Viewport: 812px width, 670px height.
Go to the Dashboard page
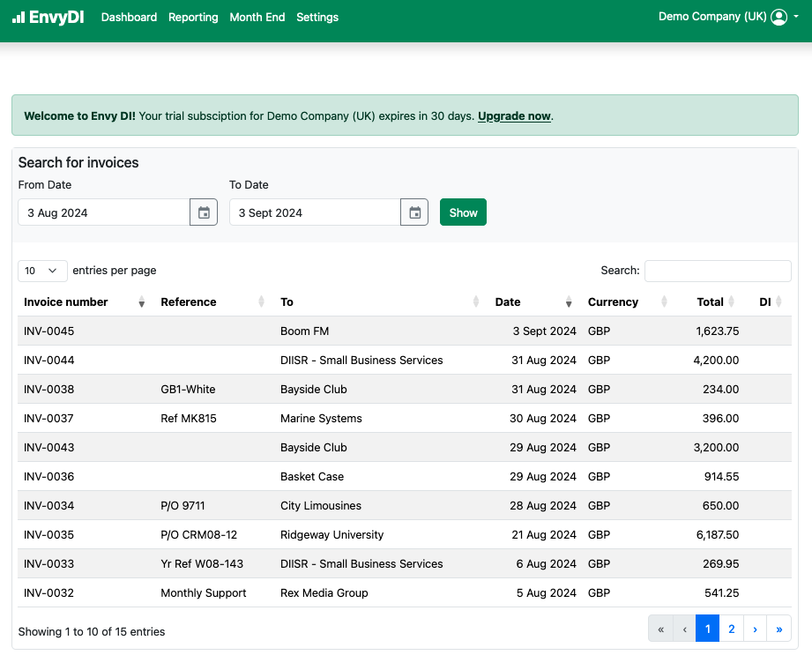[129, 18]
